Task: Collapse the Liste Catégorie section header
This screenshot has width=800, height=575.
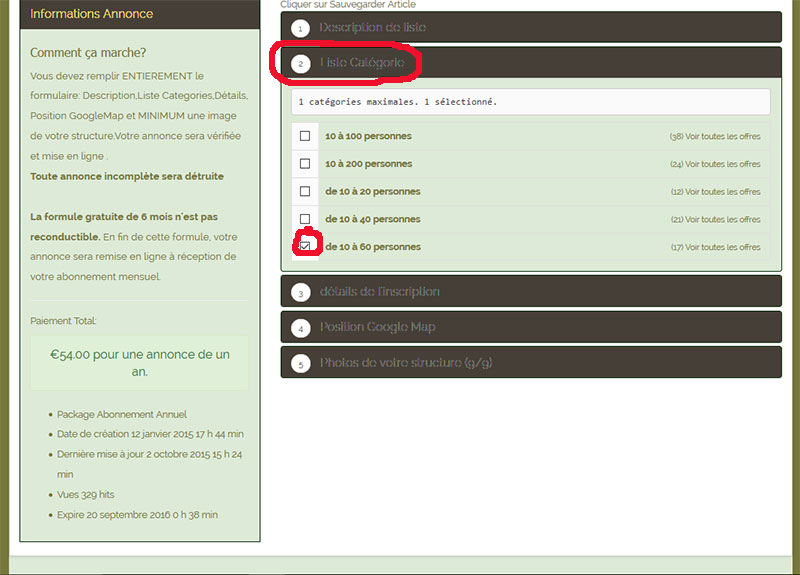Action: [x=531, y=63]
